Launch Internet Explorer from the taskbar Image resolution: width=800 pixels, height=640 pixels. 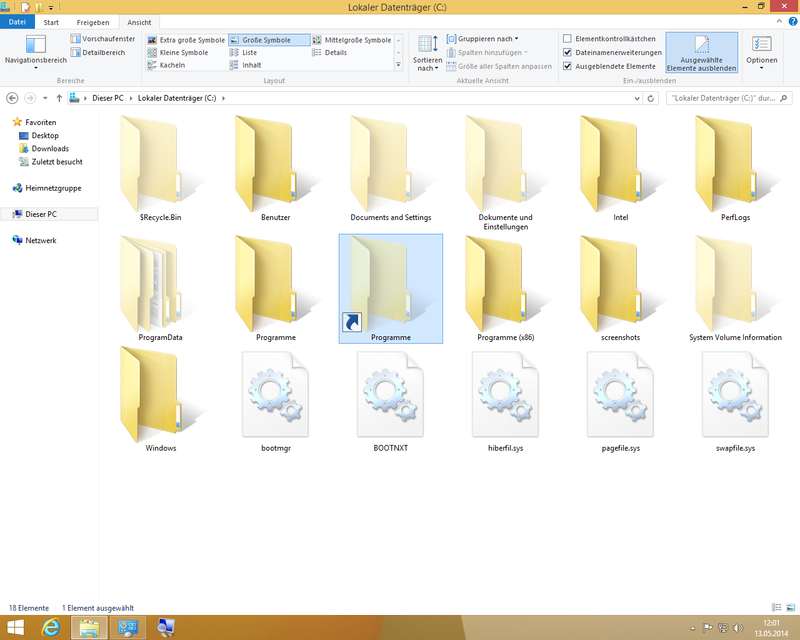(51, 627)
